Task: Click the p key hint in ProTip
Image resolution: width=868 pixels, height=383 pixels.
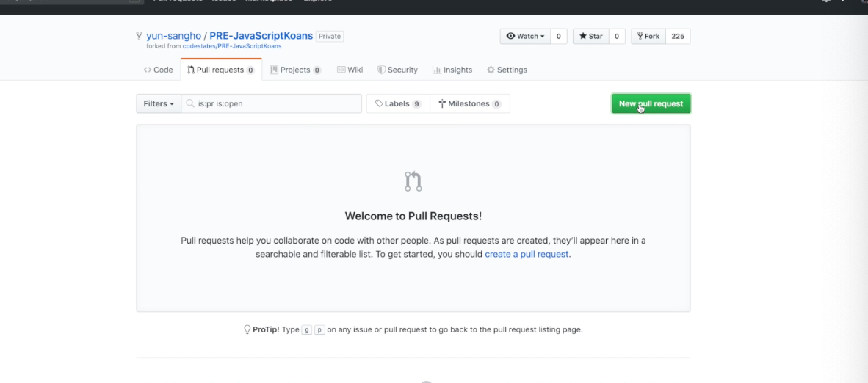Action: click(x=320, y=330)
